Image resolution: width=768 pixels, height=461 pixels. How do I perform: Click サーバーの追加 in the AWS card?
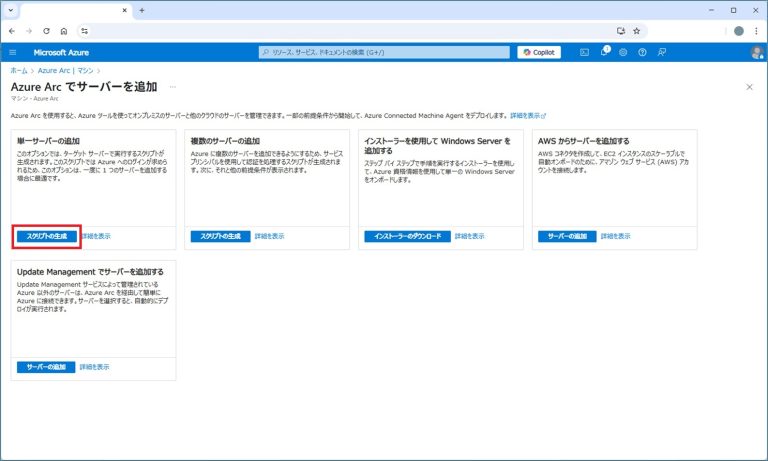coord(567,236)
